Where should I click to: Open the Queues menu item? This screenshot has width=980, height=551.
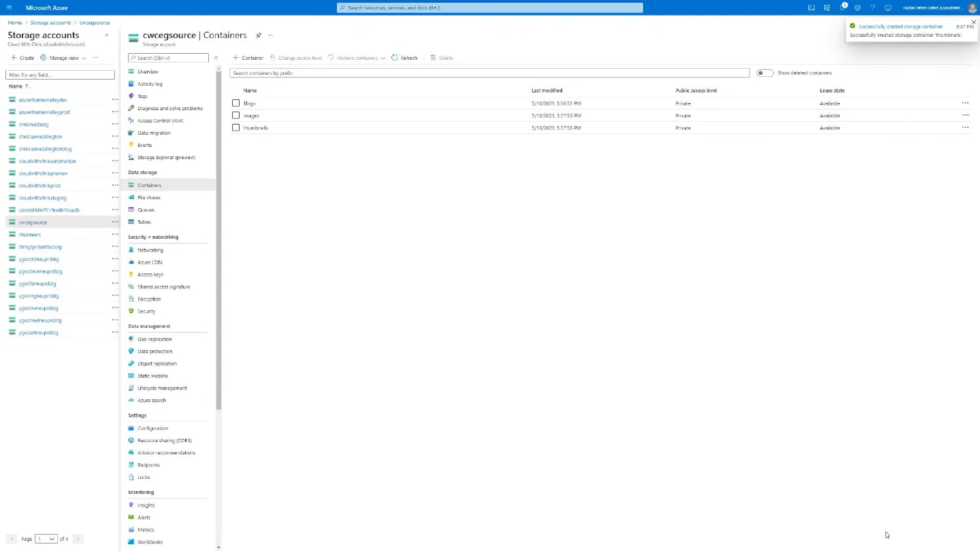[146, 210]
